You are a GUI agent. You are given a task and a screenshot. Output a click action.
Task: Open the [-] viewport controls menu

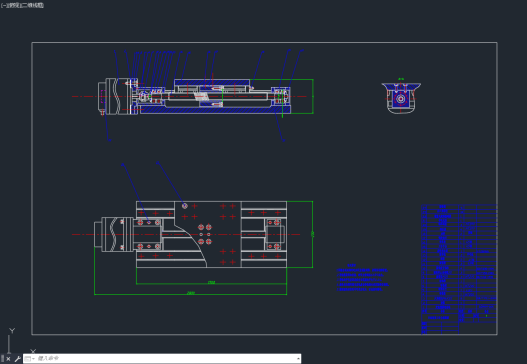[4, 5]
